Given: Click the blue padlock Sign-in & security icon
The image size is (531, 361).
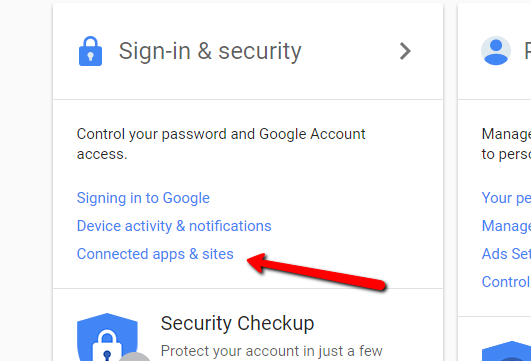Looking at the screenshot, I should click(90, 51).
